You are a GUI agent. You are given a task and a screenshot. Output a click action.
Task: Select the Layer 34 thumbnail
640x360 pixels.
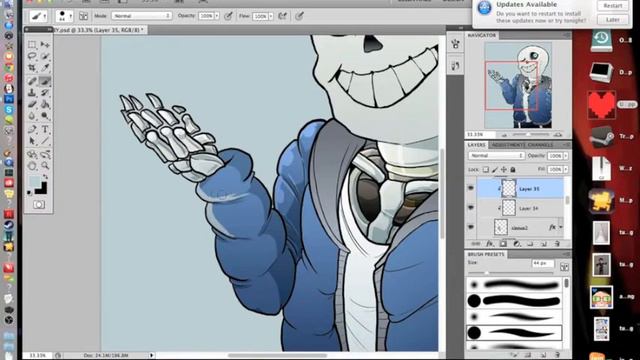[x=509, y=208]
